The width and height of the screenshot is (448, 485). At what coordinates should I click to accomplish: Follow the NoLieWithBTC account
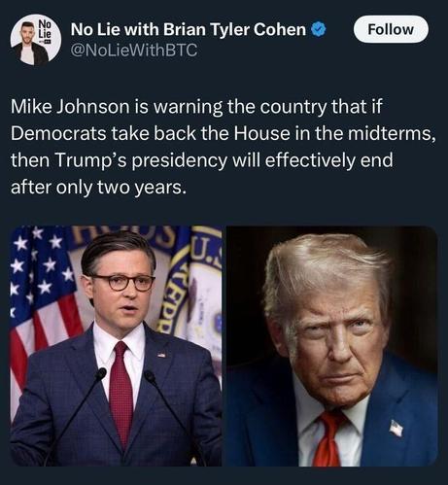tap(391, 29)
